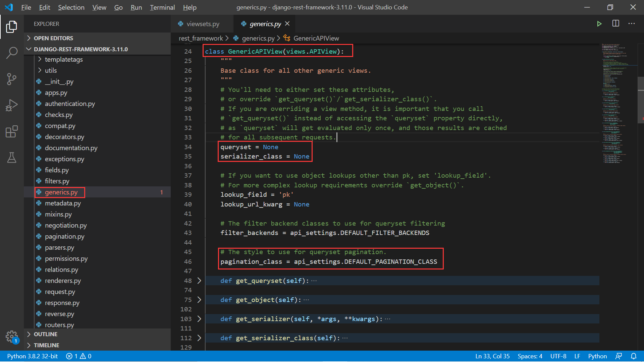Click the VS Code logo icon
This screenshot has height=362, width=644.
pos(9,7)
